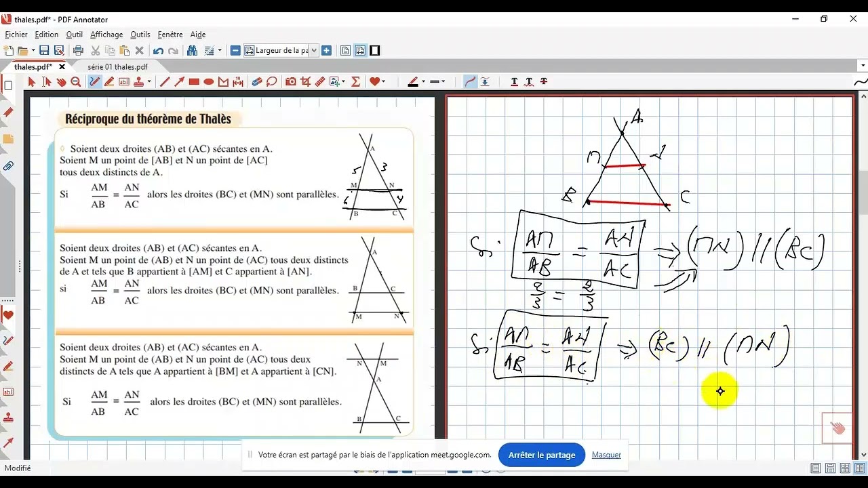Select the polygon line tool
The width and height of the screenshot is (868, 488).
click(x=224, y=82)
